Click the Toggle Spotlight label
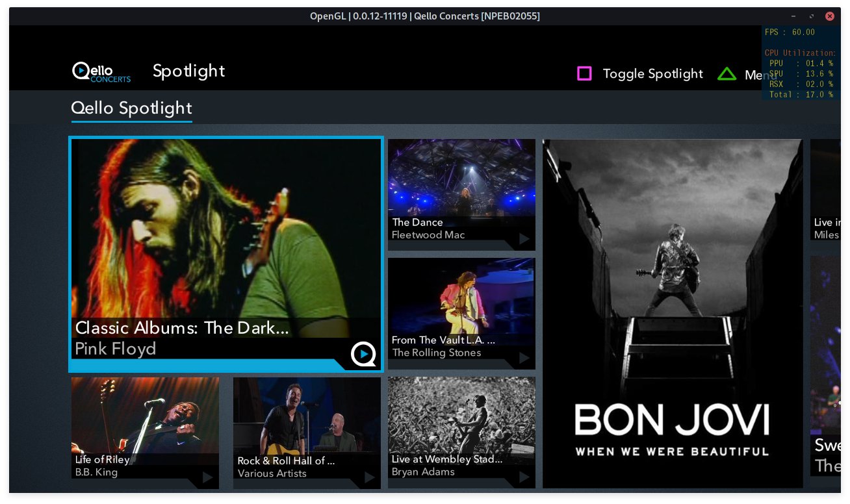This screenshot has width=850, height=504. click(x=652, y=74)
